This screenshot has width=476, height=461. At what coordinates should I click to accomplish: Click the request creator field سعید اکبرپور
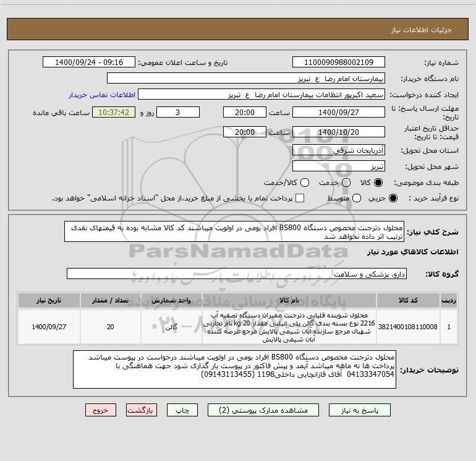(x=261, y=95)
